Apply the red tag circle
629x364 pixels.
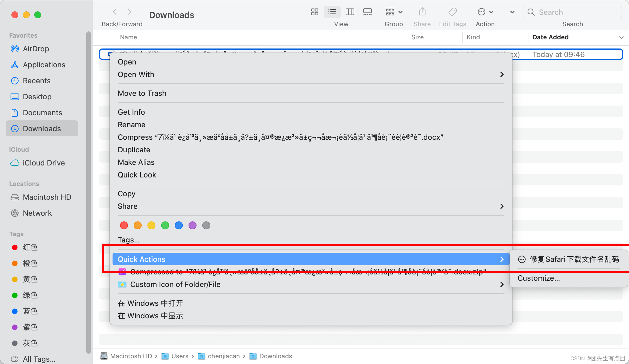click(124, 225)
